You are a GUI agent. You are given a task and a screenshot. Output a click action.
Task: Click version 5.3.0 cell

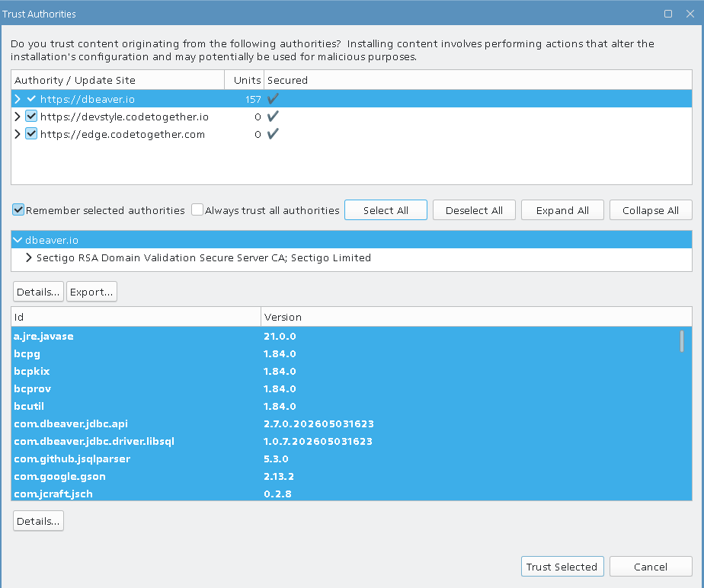276,459
